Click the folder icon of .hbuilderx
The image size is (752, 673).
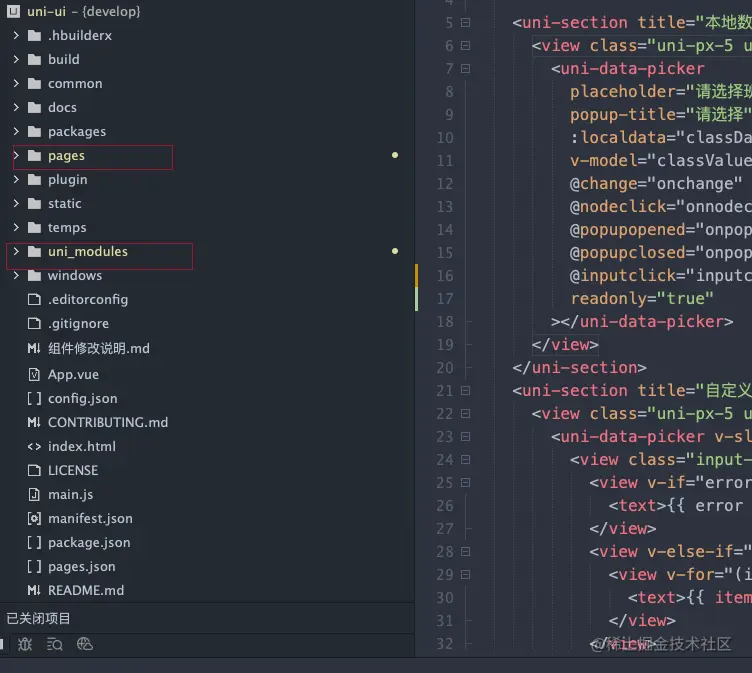point(34,35)
